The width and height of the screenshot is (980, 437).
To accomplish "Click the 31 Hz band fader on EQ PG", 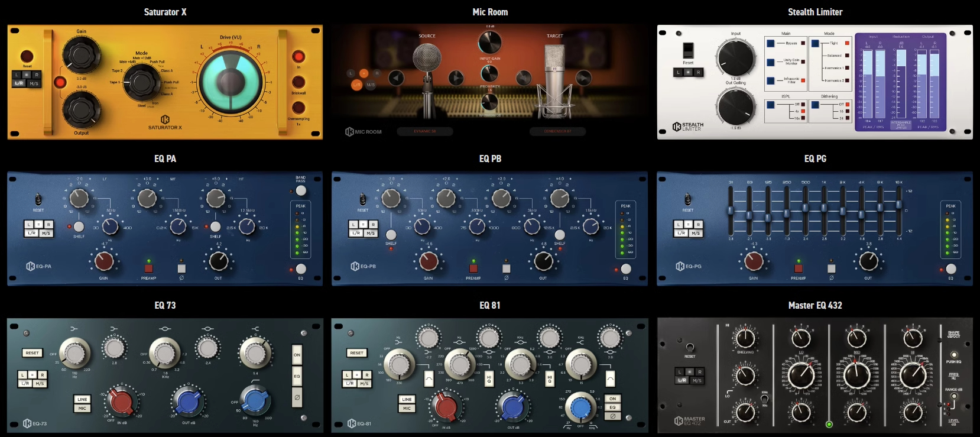I will (x=731, y=211).
